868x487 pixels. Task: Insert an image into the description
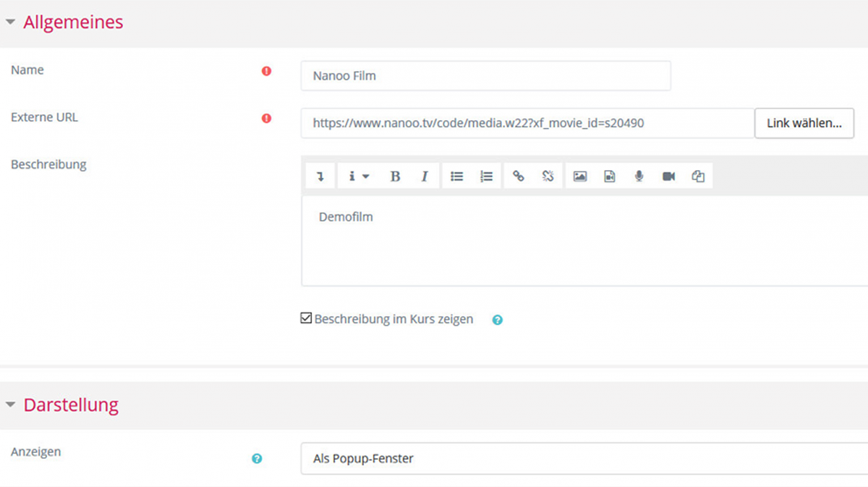[579, 176]
